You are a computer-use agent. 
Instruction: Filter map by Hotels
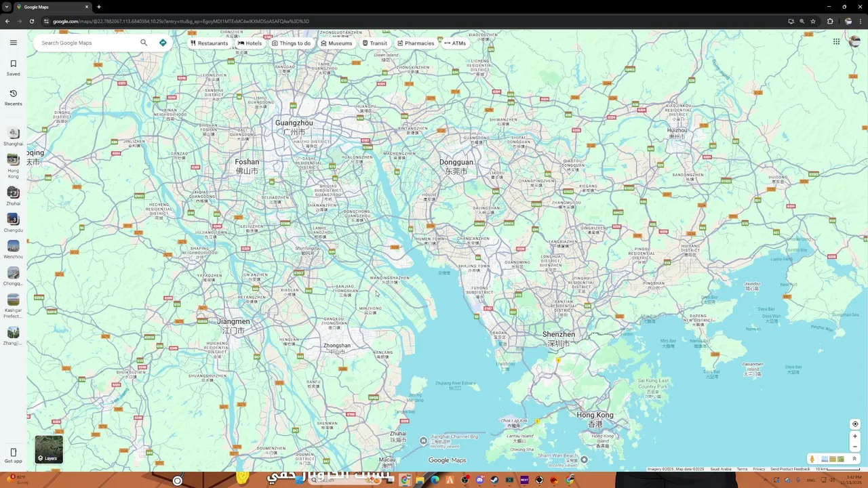250,43
